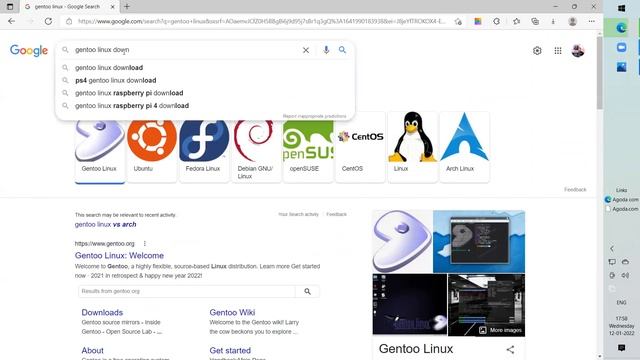640x360 pixels.
Task: Click the Google logo
Action: [29, 51]
